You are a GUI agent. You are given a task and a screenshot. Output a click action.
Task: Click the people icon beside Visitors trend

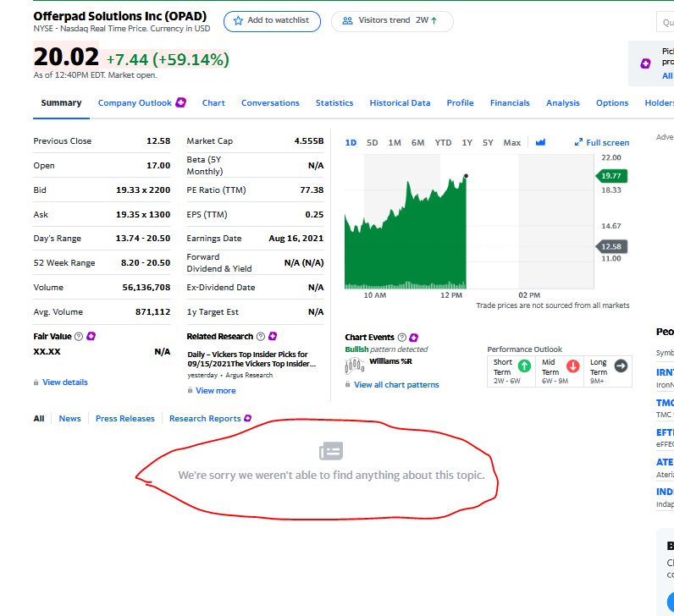[347, 20]
